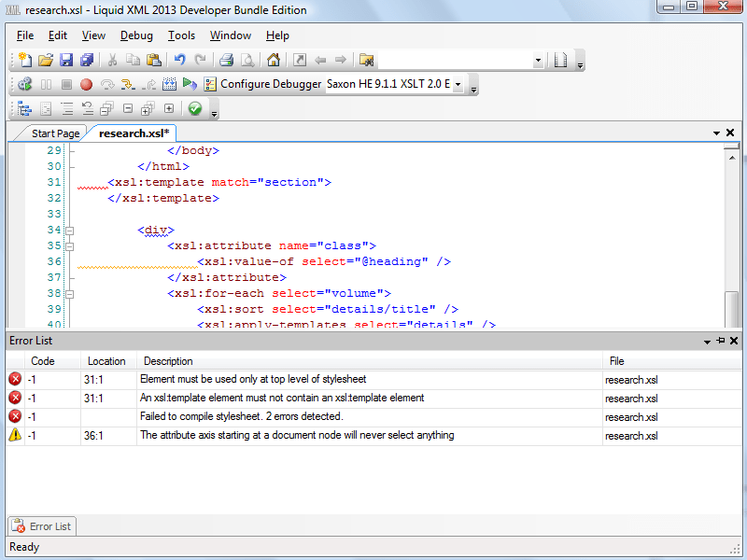Navigate back with the left arrow

click(x=320, y=60)
